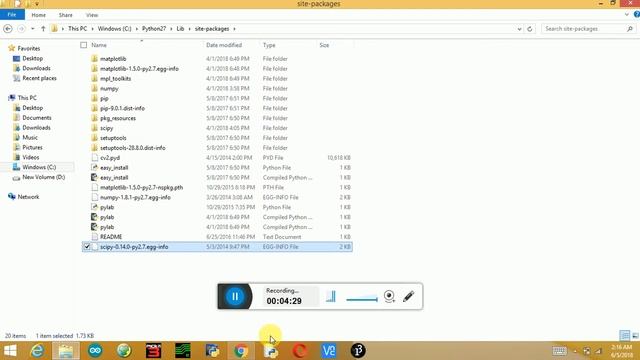This screenshot has width=640, height=360.
Task: Expand the ribbon chevron
Action: [627, 15]
